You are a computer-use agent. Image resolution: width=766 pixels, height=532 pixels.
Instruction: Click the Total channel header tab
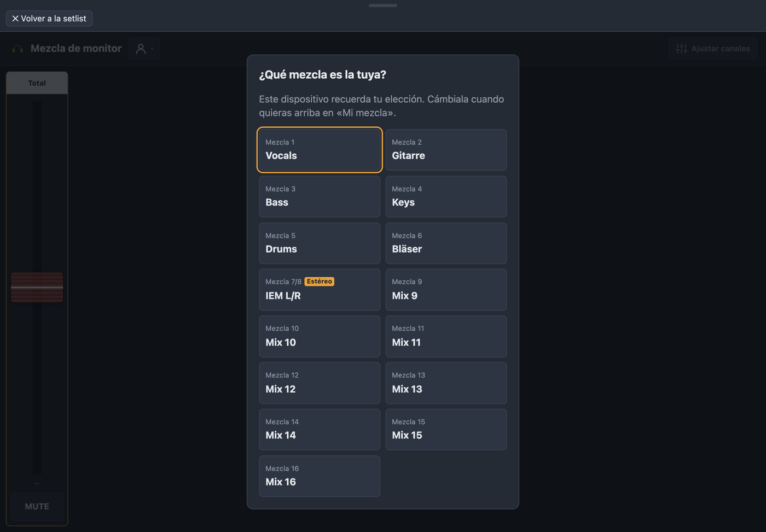[37, 83]
